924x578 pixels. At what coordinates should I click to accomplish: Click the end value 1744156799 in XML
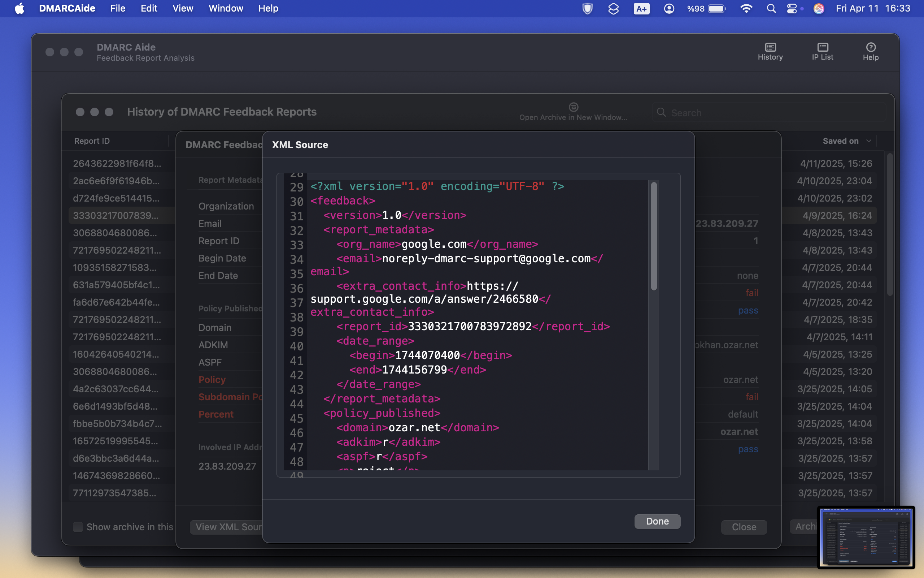pyautogui.click(x=414, y=370)
